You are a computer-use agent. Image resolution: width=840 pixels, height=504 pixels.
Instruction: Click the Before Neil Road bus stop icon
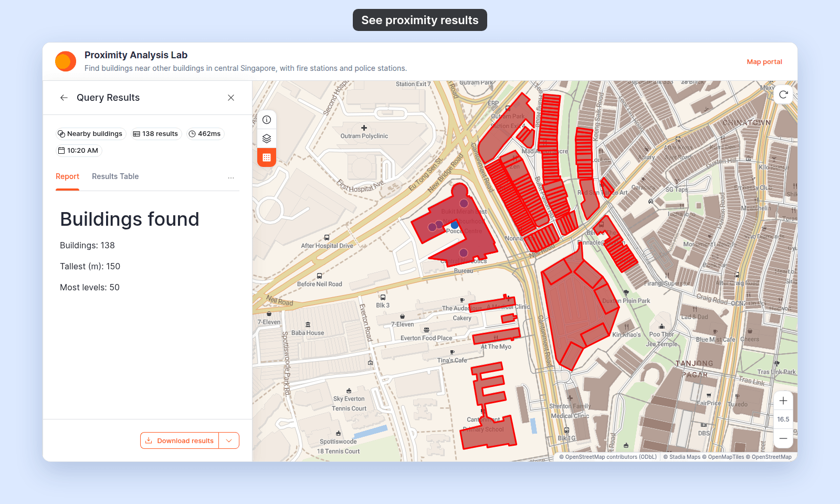pyautogui.click(x=319, y=276)
